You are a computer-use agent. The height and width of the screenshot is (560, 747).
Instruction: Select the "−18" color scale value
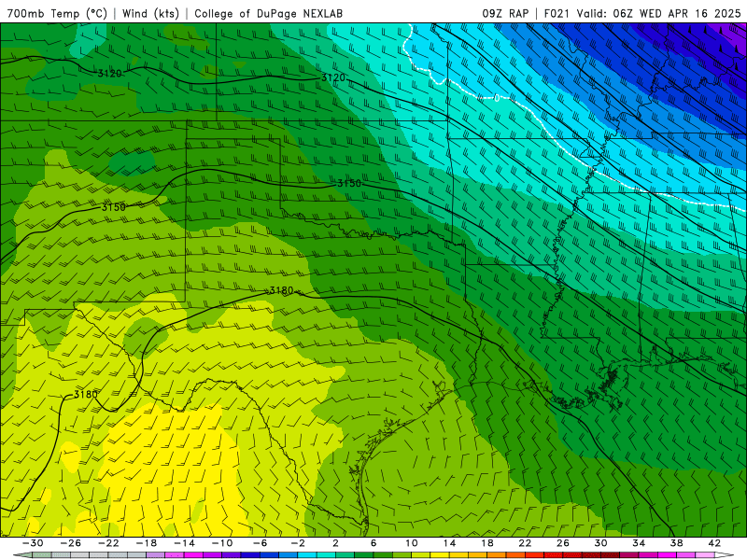click(147, 543)
